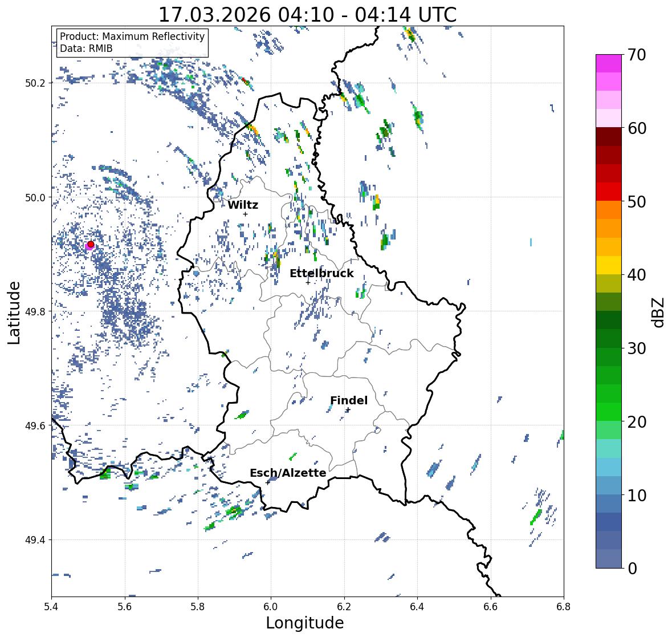Click the longitude tick 5.4

[51, 607]
